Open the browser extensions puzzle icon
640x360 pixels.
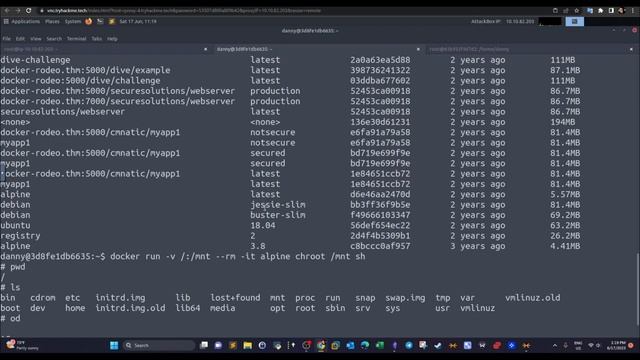(x=600, y=11)
